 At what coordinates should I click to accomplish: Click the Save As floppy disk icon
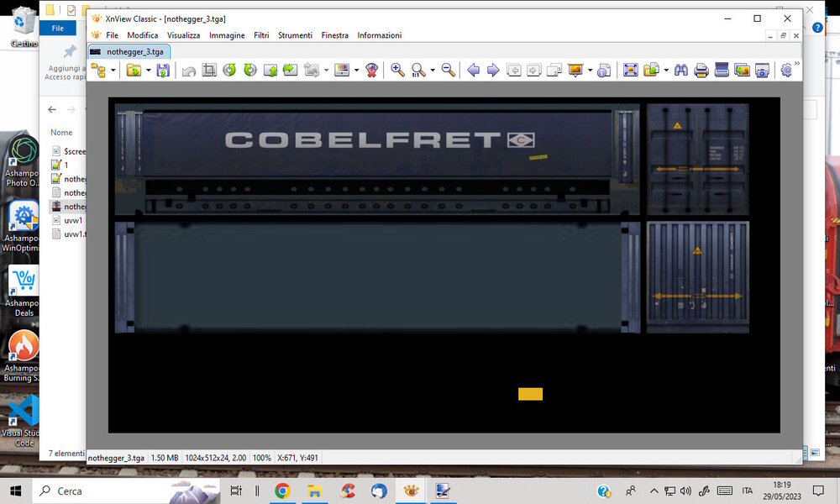pyautogui.click(x=163, y=71)
